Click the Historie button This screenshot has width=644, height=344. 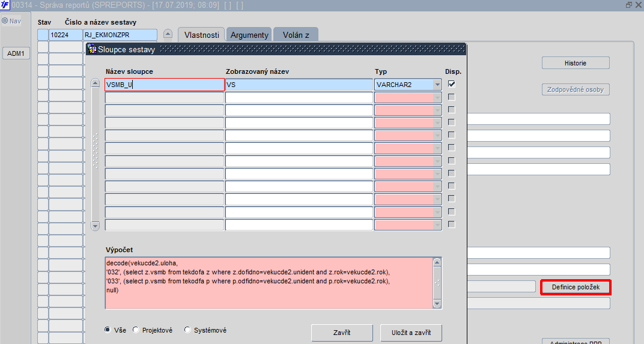pos(576,63)
